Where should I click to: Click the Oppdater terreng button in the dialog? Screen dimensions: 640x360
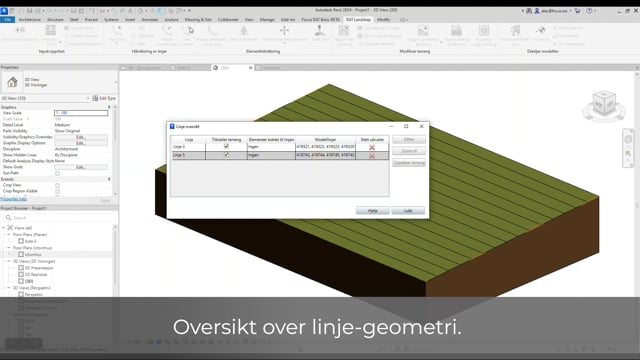coord(409,163)
